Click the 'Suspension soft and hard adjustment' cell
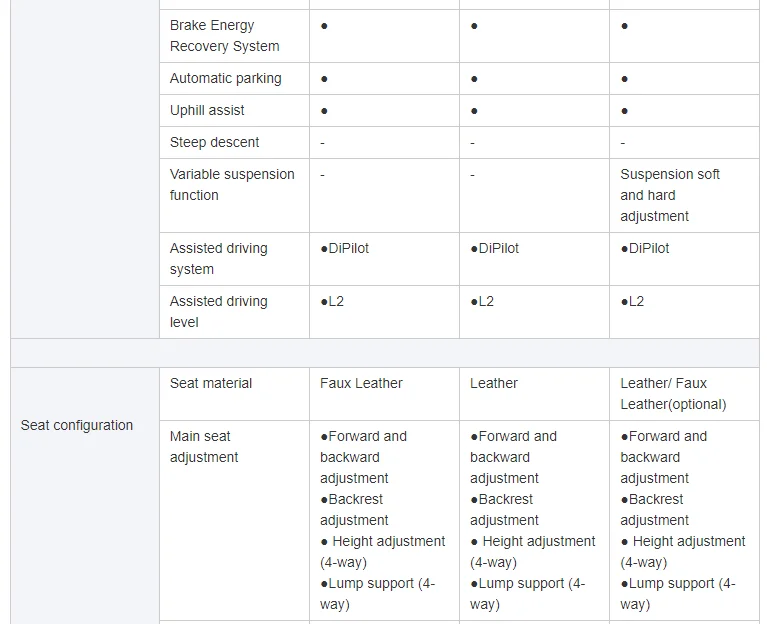This screenshot has width=767, height=624. coord(669,195)
